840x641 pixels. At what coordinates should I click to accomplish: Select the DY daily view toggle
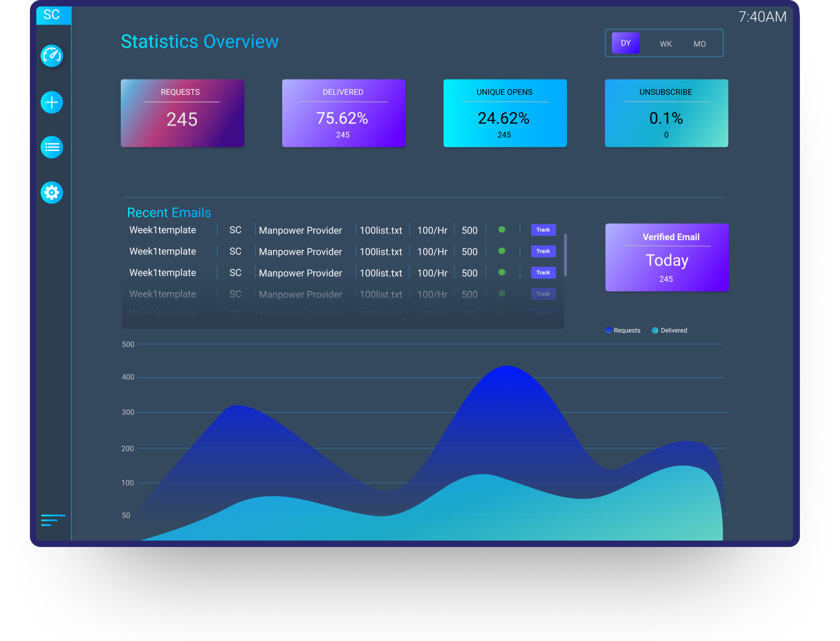click(625, 43)
